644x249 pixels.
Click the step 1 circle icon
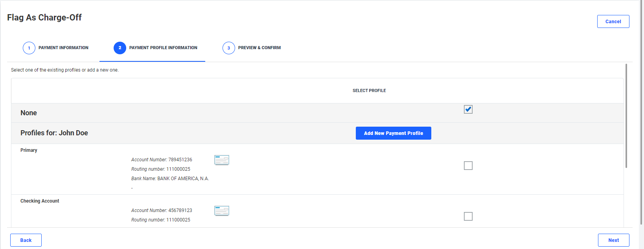pyautogui.click(x=29, y=48)
